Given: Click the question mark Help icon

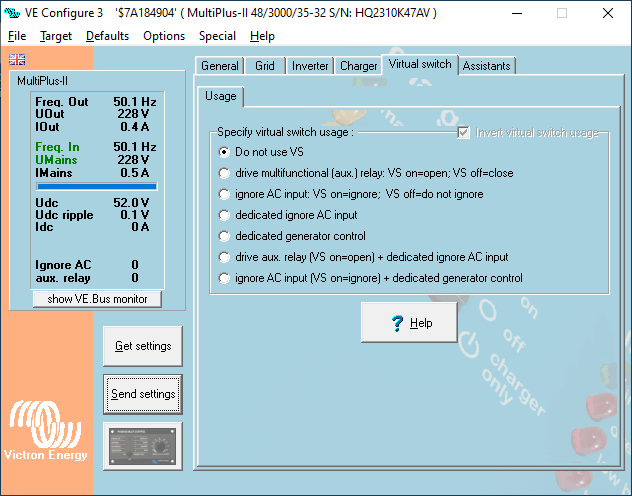Looking at the screenshot, I should click(397, 323).
